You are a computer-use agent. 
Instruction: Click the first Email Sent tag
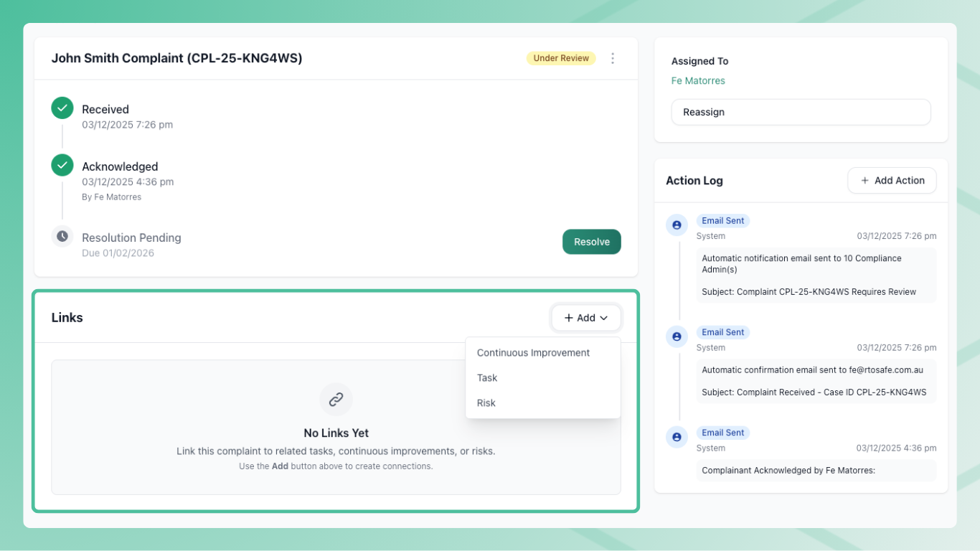tap(722, 221)
